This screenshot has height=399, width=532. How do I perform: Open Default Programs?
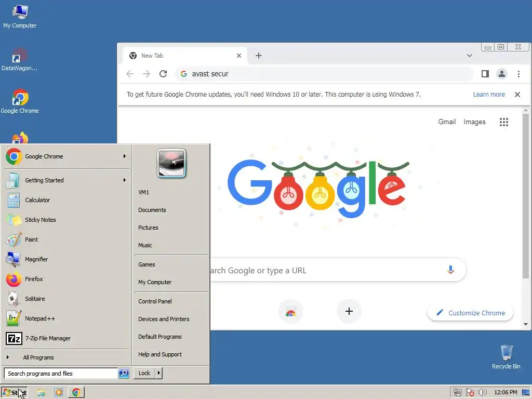pyautogui.click(x=171, y=337)
